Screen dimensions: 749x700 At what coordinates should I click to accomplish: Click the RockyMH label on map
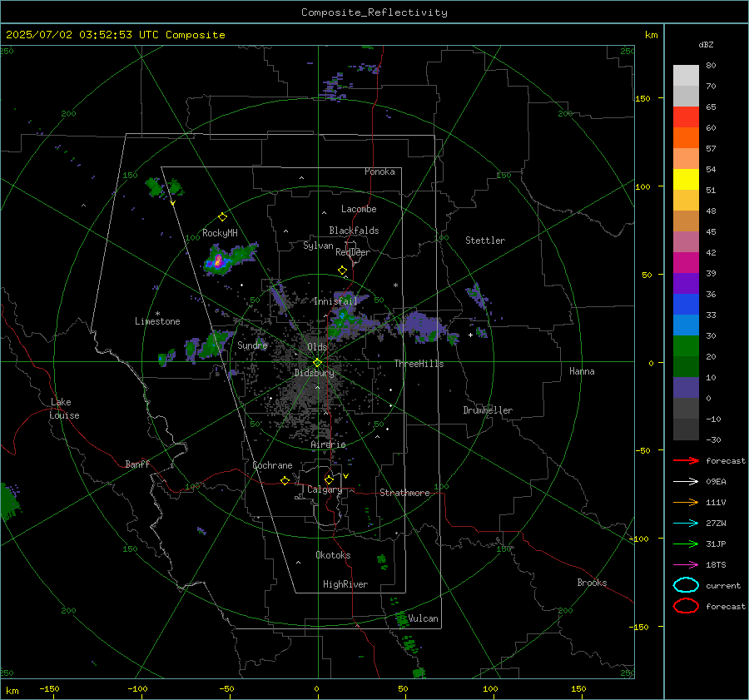pos(220,233)
